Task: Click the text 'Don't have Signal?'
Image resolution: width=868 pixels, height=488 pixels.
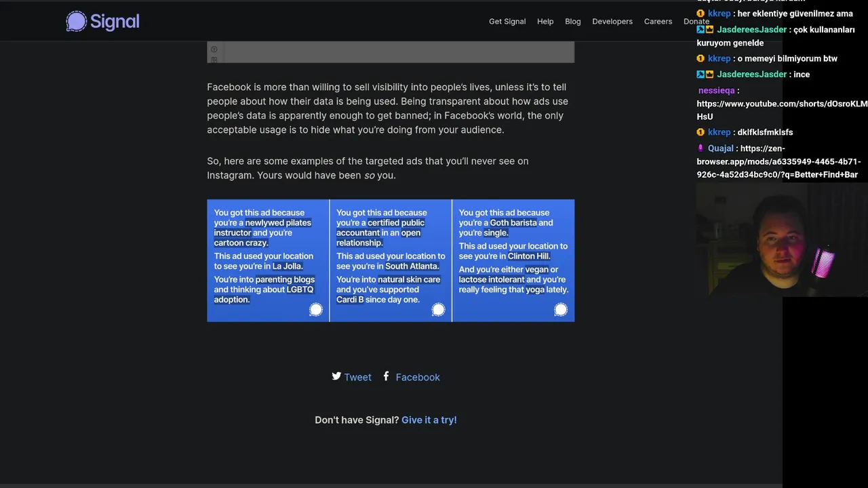Action: point(357,420)
